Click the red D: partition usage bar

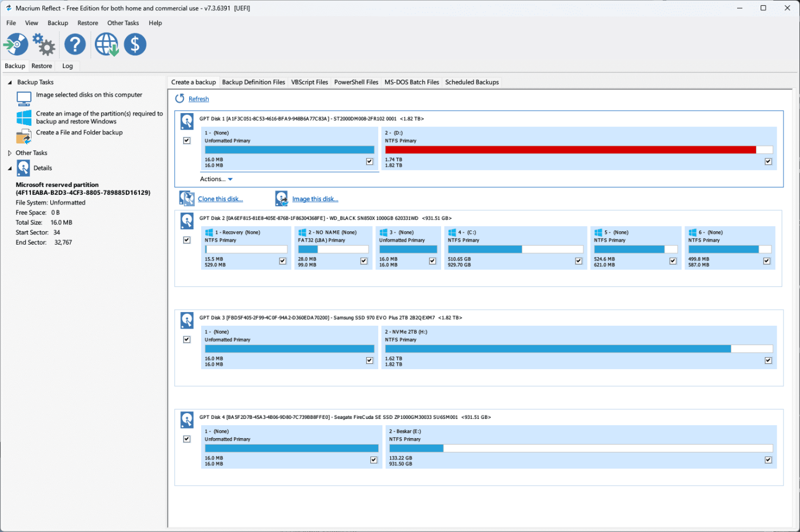pos(570,150)
